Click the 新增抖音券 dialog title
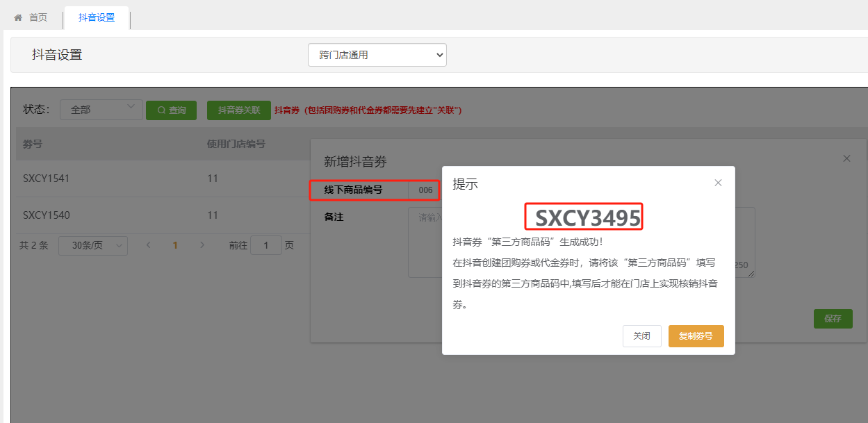 tap(355, 162)
